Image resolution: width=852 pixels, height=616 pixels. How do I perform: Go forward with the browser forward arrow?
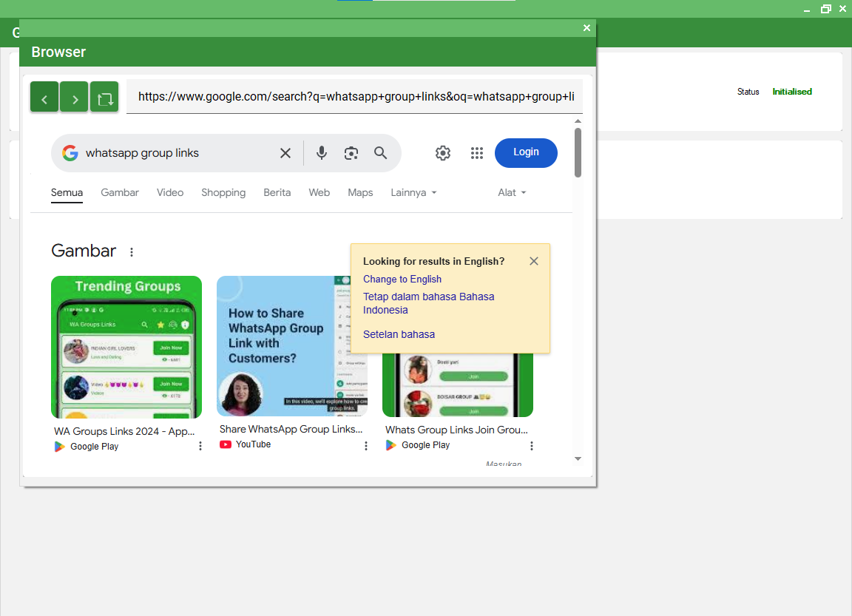pos(75,97)
